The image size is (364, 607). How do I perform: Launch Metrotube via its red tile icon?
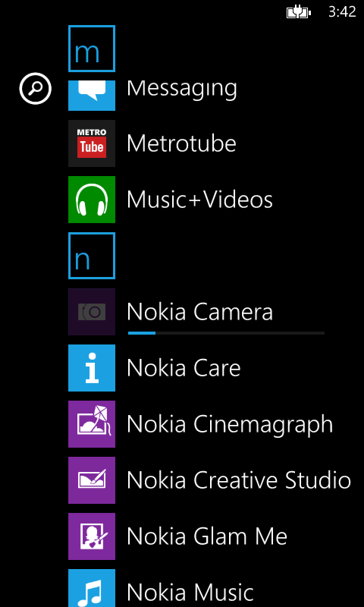pyautogui.click(x=92, y=143)
